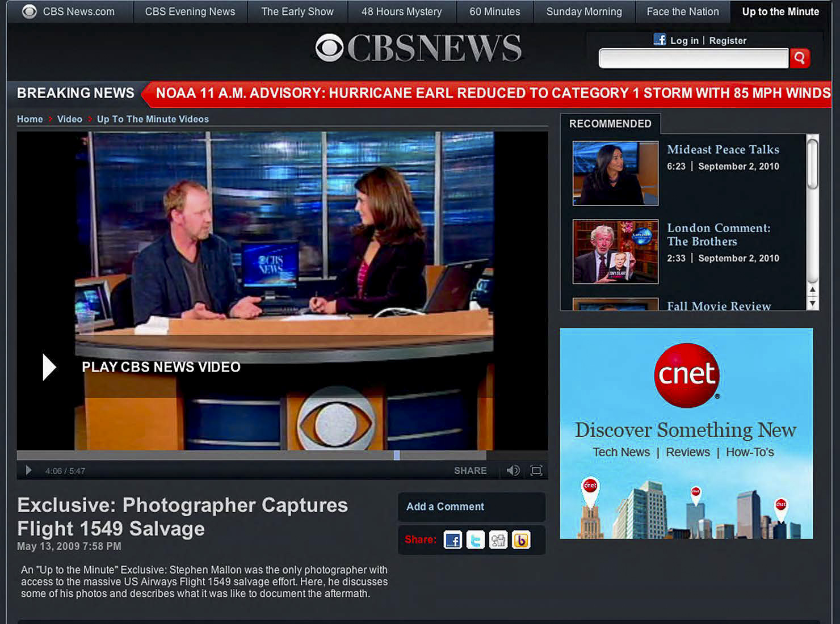The height and width of the screenshot is (624, 840).
Task: Click the CBS eye icon in top navigation
Action: click(x=30, y=11)
